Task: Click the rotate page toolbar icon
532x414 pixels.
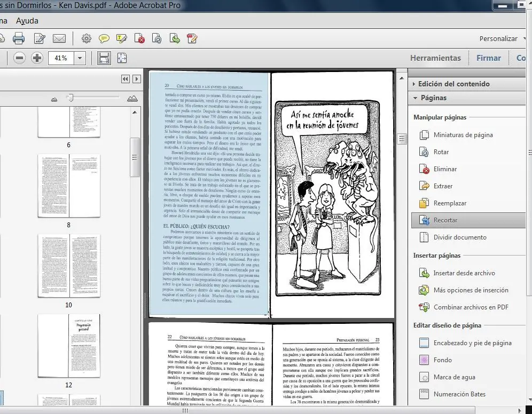Action: click(x=157, y=38)
